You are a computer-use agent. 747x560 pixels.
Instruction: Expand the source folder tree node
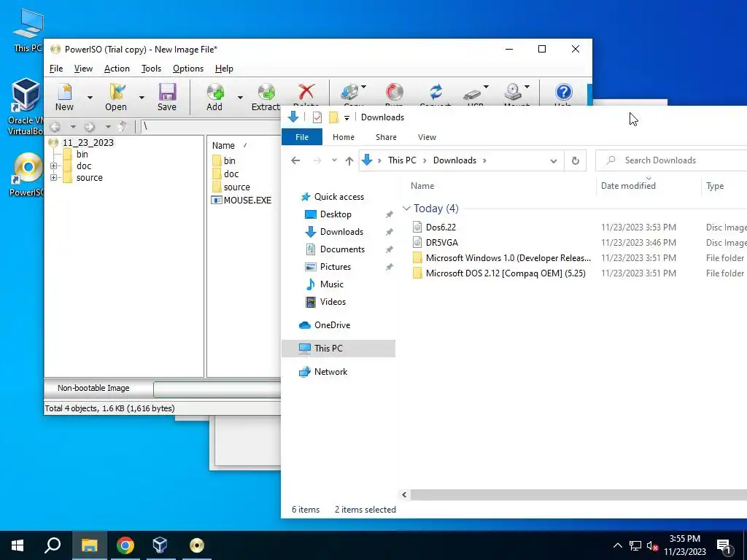(53, 178)
